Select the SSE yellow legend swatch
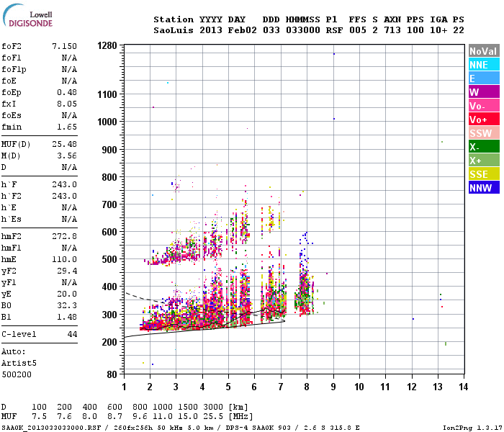This screenshot has width=504, height=432. 484,174
